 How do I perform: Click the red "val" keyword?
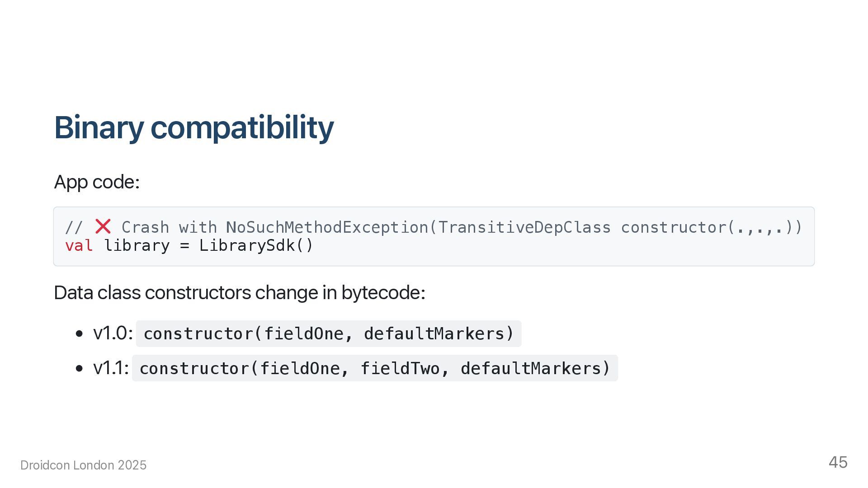pos(79,246)
